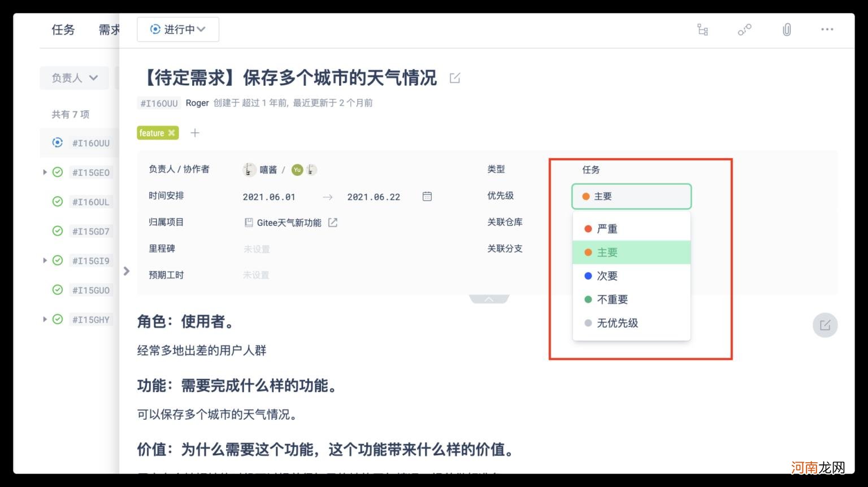Select 次要 priority option
This screenshot has width=868, height=487.
coord(631,276)
